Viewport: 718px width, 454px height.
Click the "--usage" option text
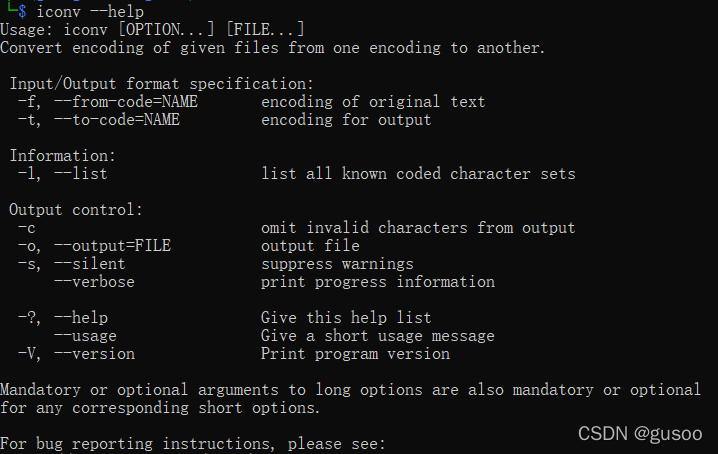tap(85, 336)
